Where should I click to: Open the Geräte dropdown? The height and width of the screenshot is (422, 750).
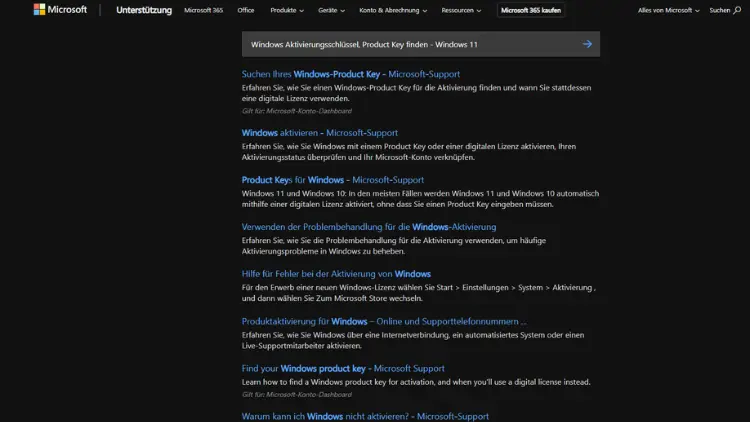pyautogui.click(x=331, y=10)
